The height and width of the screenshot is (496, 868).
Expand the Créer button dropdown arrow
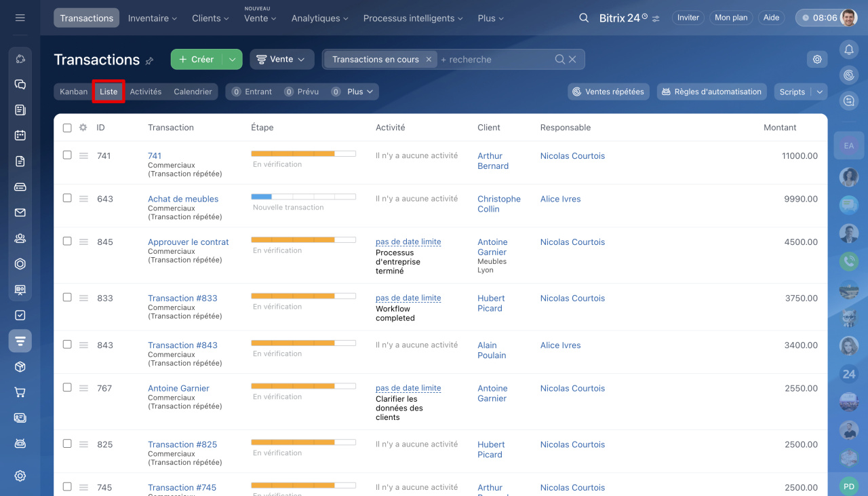coord(232,60)
